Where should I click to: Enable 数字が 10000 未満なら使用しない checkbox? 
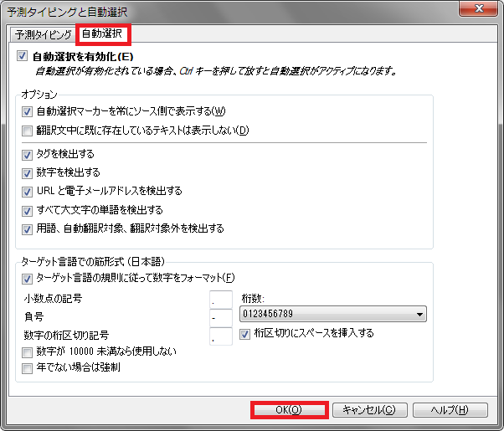click(x=28, y=351)
